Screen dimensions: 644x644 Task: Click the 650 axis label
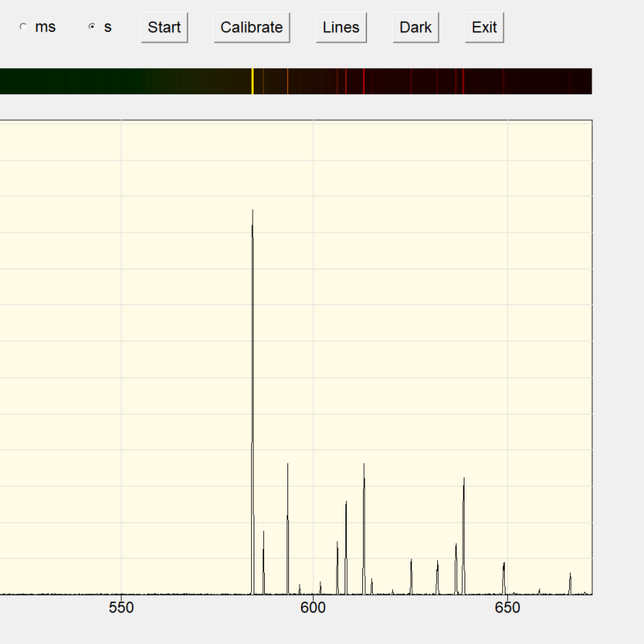[507, 608]
